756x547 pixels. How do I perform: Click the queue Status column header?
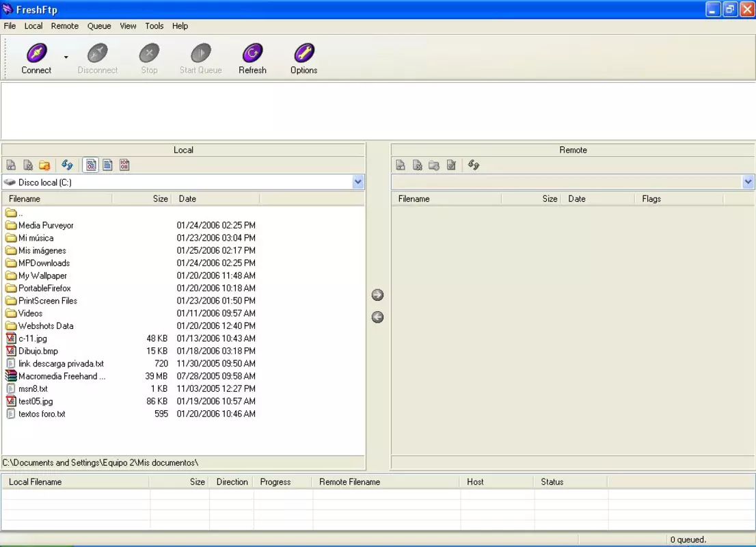coord(571,482)
